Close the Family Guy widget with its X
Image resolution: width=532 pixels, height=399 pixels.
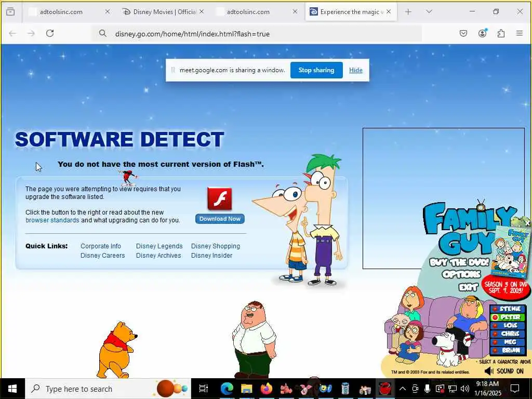[528, 223]
